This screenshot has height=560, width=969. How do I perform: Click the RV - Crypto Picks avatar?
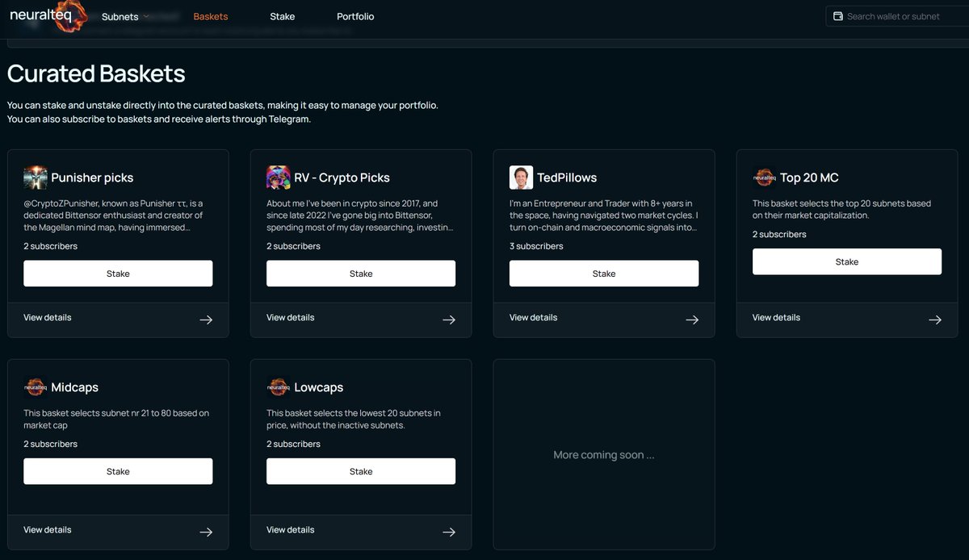[279, 178]
